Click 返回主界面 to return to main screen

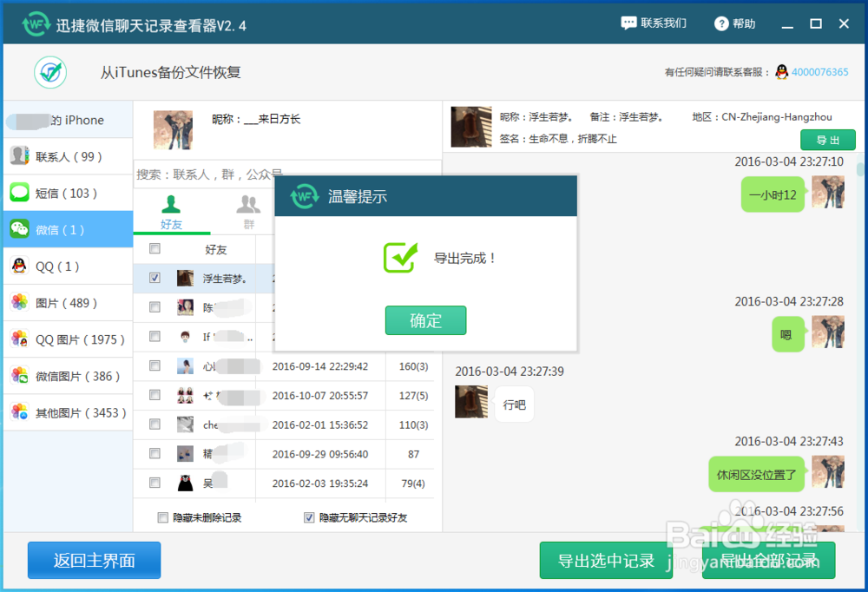(x=94, y=560)
